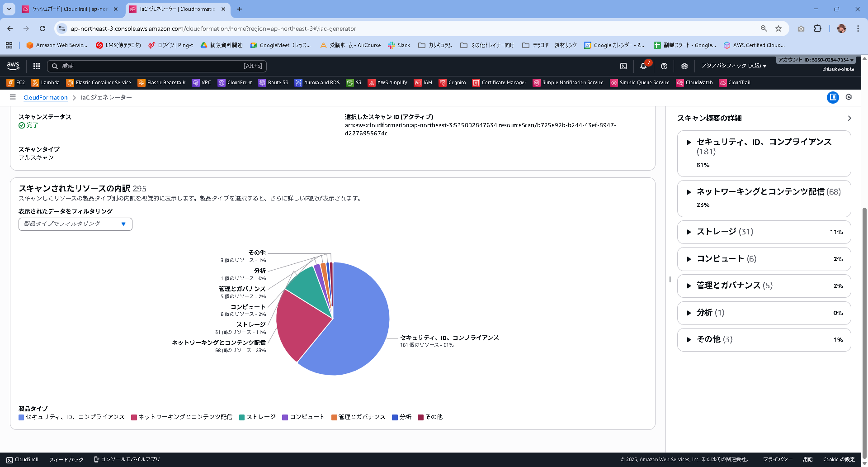Open Aurora and RDS shortcut
This screenshot has width=868, height=467.
click(317, 82)
